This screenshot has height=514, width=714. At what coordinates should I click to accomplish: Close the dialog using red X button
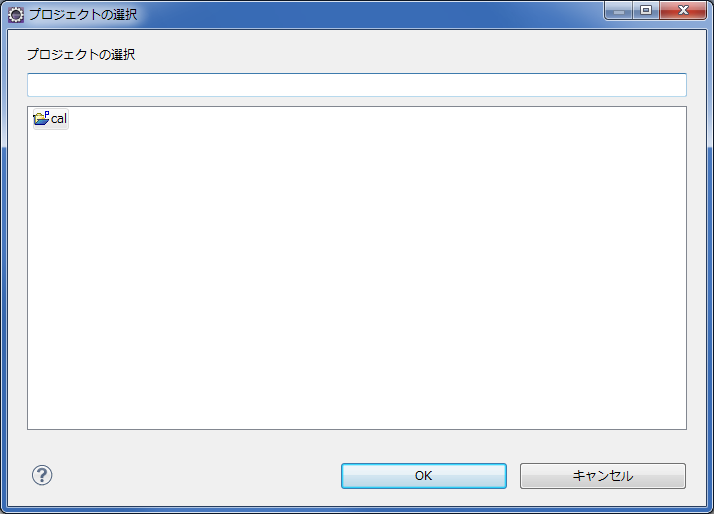[x=683, y=10]
